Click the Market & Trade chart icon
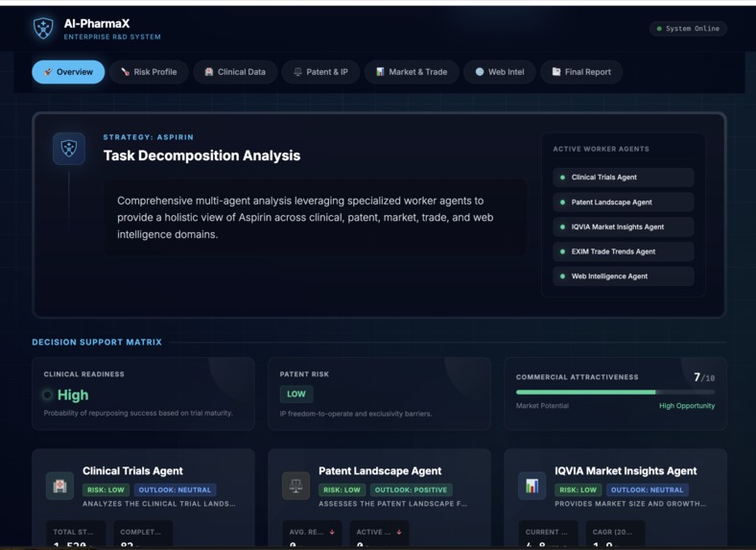This screenshot has height=550, width=756. tap(381, 72)
